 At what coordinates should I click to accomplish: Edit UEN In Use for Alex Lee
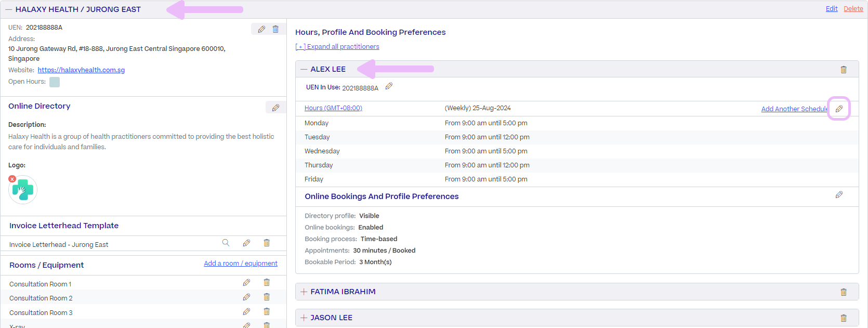click(389, 86)
